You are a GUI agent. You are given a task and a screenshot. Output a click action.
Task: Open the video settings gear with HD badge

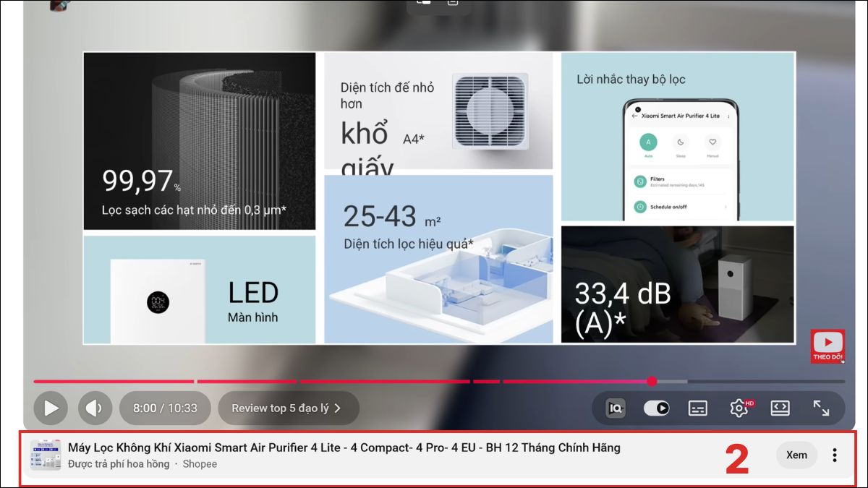tap(740, 408)
